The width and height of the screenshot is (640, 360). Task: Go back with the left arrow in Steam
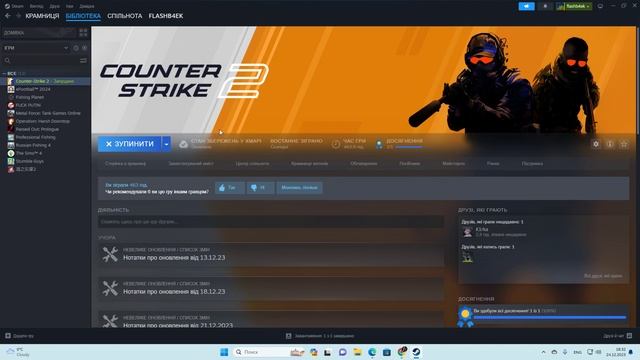[8, 16]
